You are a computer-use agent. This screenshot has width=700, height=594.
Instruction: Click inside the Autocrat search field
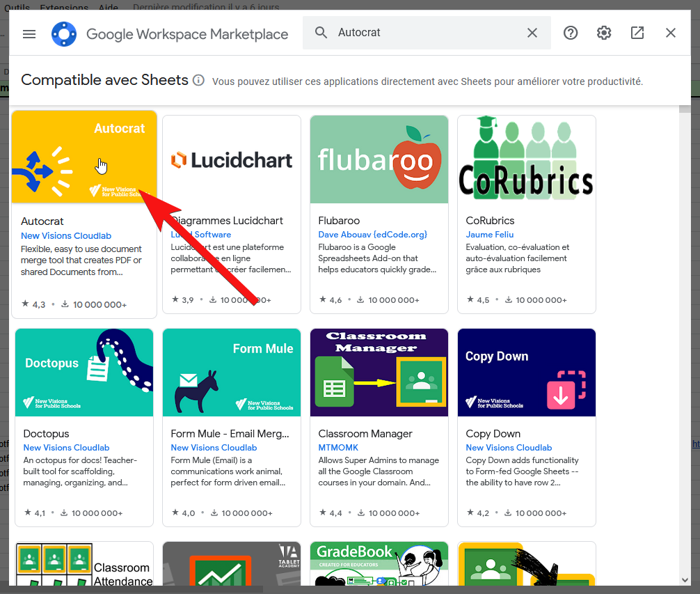[424, 33]
